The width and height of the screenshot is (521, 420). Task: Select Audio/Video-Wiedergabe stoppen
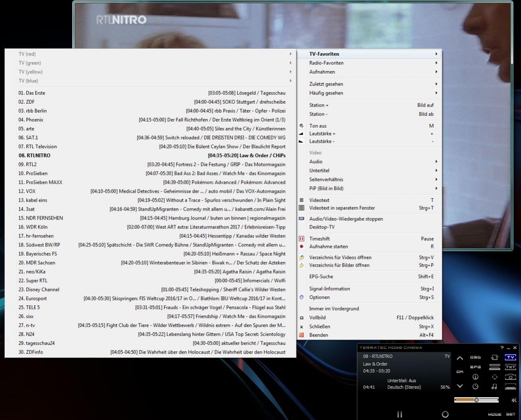(369, 219)
